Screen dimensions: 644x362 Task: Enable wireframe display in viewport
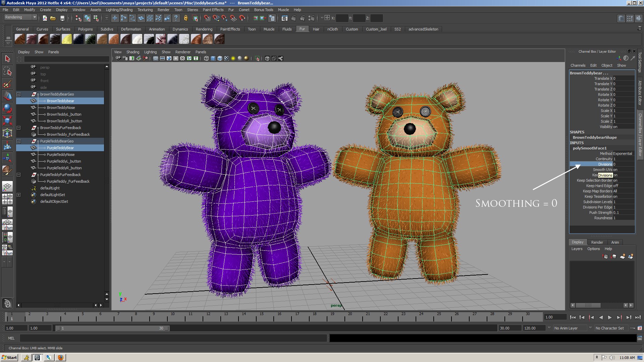[206, 58]
